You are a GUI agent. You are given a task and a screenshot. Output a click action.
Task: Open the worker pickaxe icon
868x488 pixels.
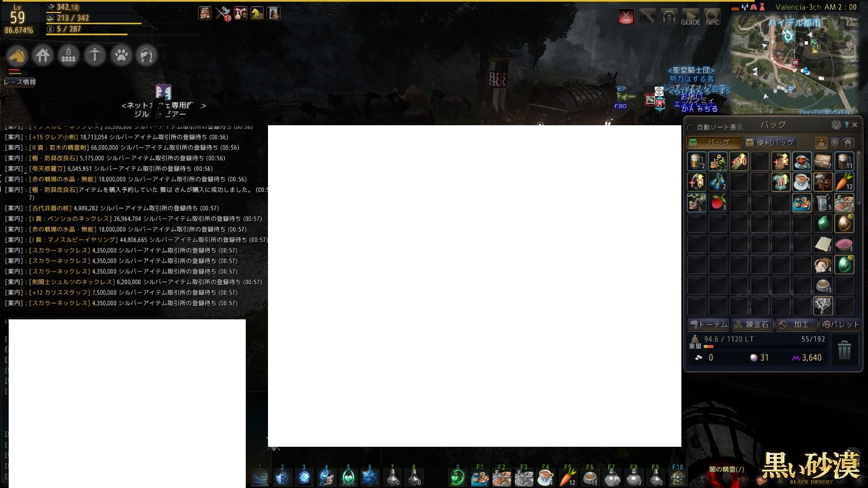click(94, 55)
